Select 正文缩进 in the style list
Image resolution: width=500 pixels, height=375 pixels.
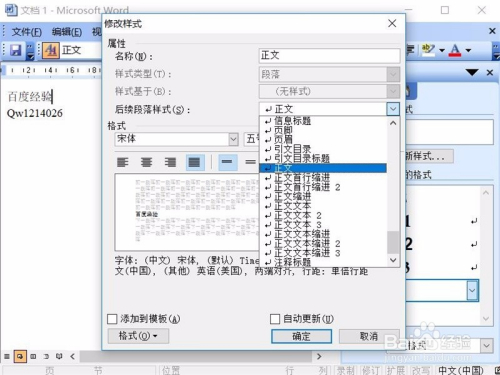point(323,196)
